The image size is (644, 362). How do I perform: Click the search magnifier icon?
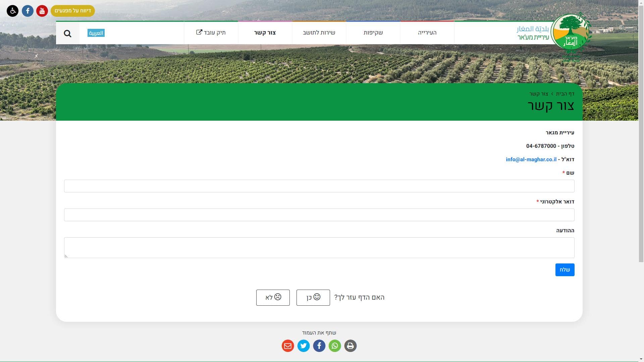point(67,34)
